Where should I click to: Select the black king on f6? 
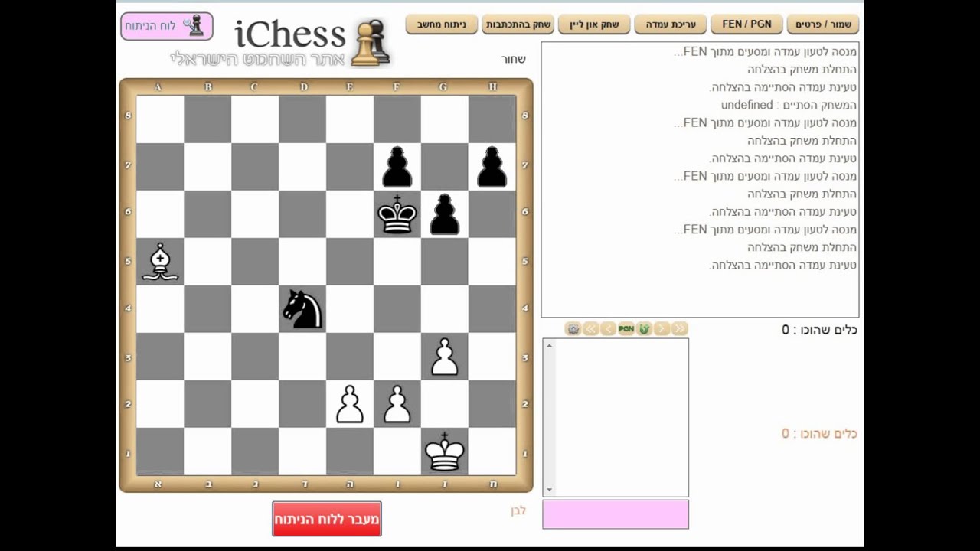click(397, 214)
